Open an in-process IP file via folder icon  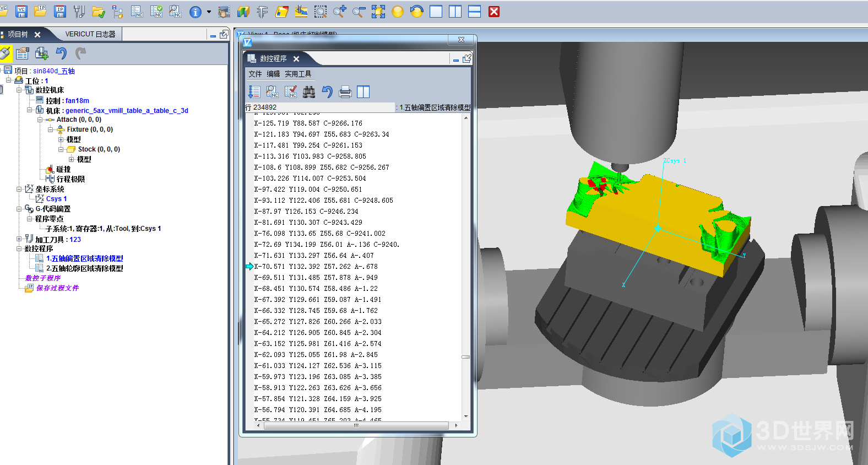pos(41,11)
